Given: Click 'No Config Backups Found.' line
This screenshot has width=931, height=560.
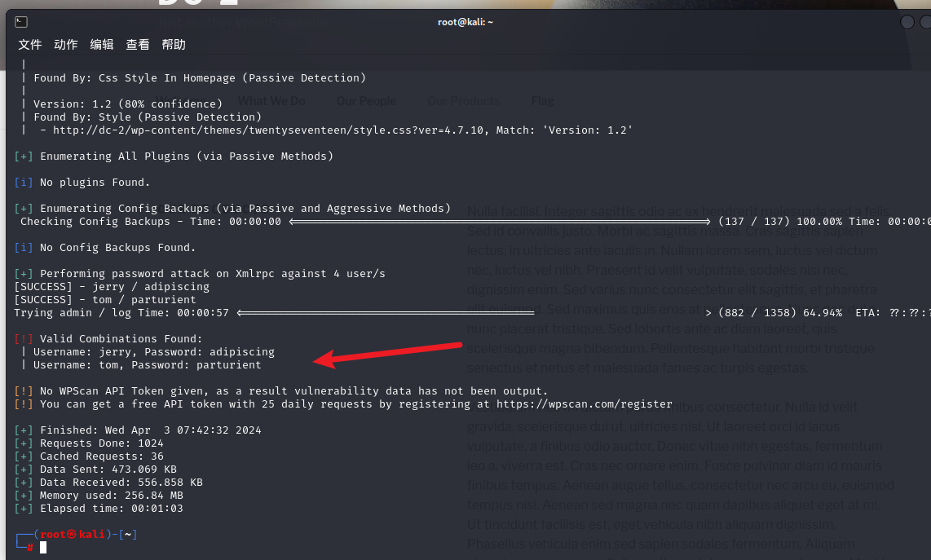Looking at the screenshot, I should pyautogui.click(x=117, y=248).
